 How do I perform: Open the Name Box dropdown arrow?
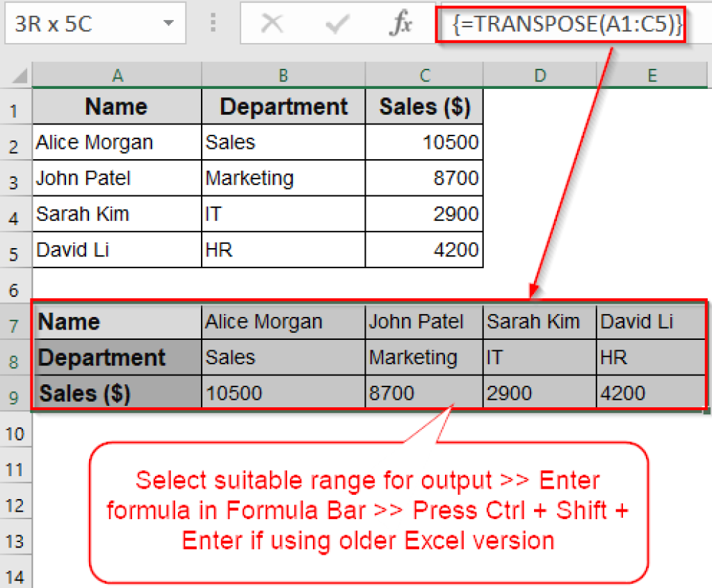click(x=169, y=23)
